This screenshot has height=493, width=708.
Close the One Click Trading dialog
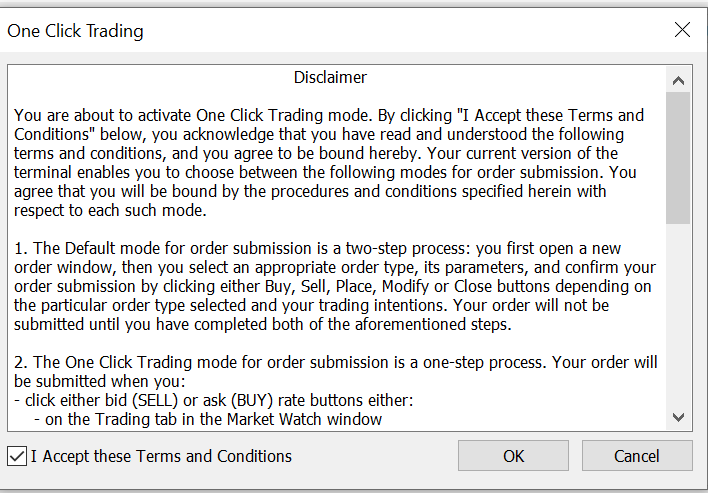click(682, 30)
